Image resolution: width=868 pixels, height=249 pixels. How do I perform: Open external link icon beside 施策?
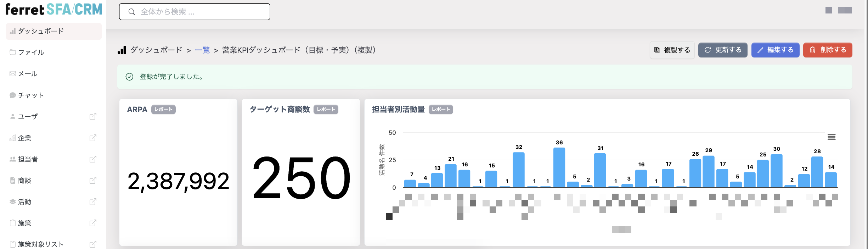93,223
